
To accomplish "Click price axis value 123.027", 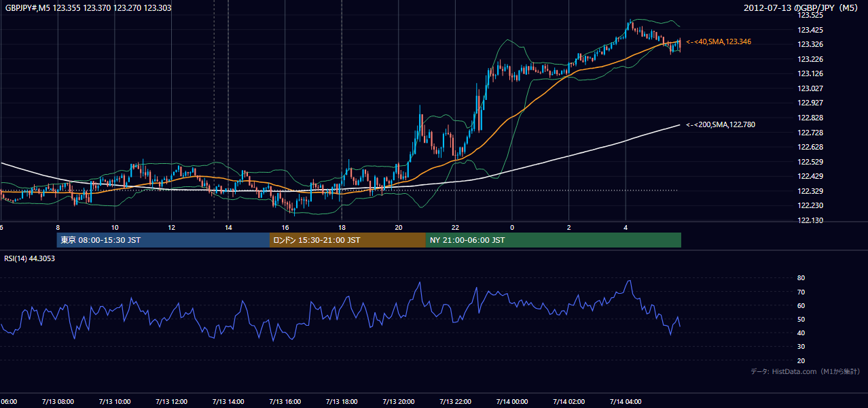I will (810, 88).
